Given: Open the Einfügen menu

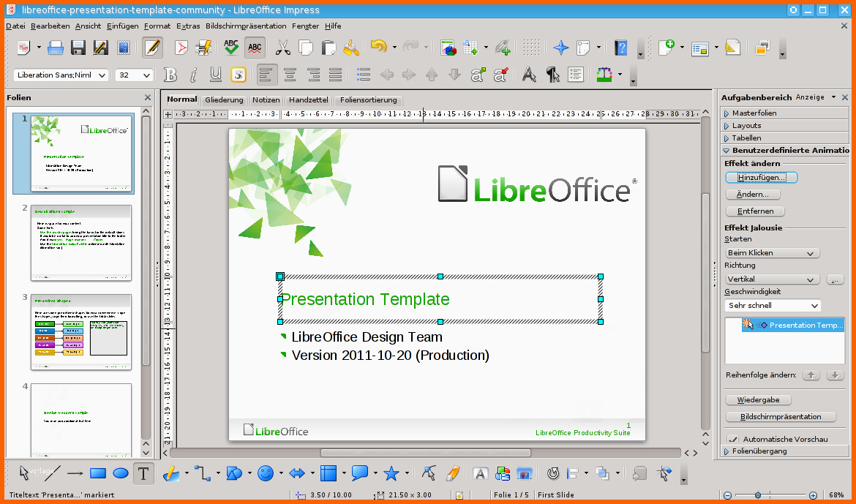Looking at the screenshot, I should [123, 26].
